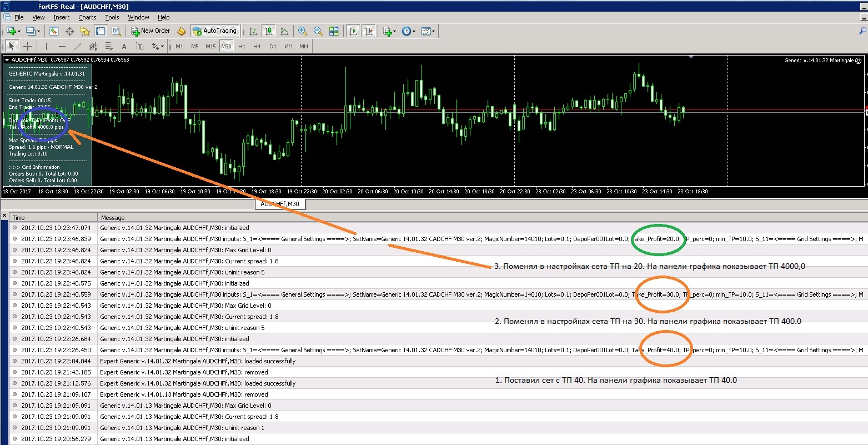Toggle chart auto scroll
Viewport: 868px width, 445px height.
353,31
